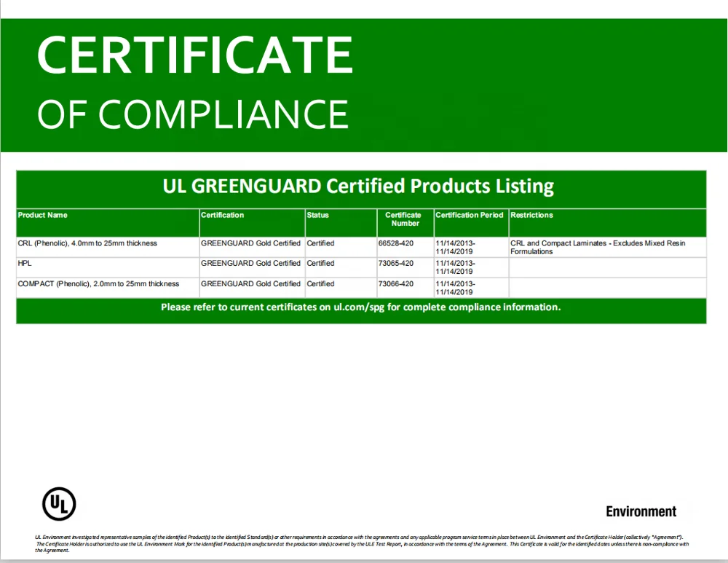728x563 pixels.
Task: Click certification period in the CRL row
Action: 455,248
